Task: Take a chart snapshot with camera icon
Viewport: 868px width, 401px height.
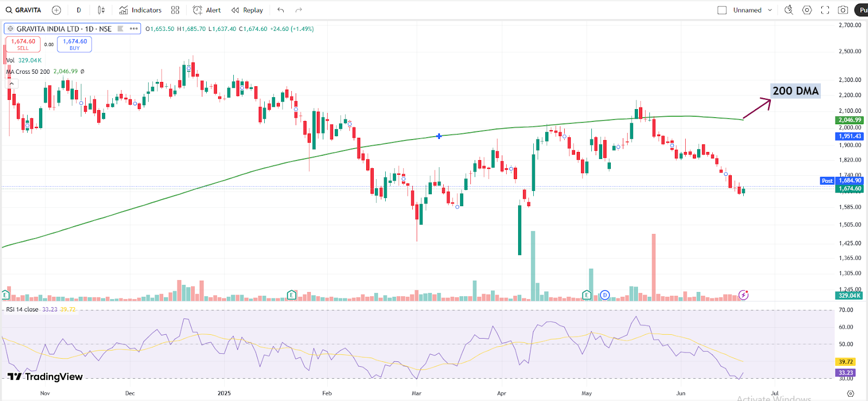Action: click(x=843, y=10)
